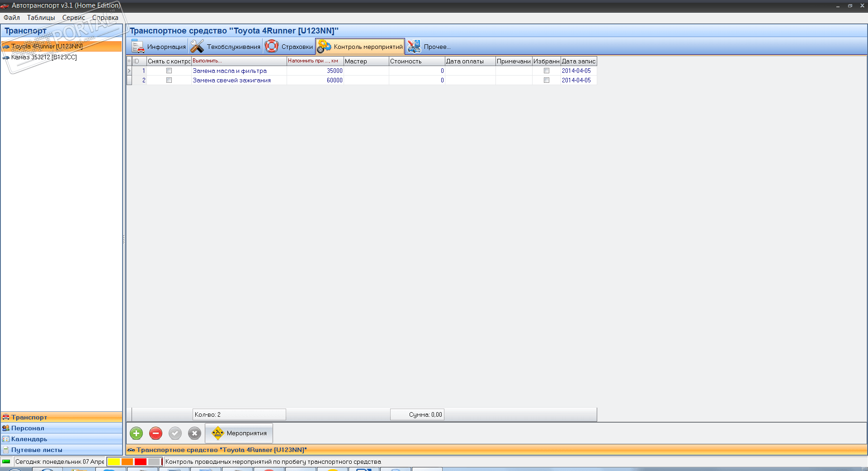The image size is (868, 471).
Task: Click the mileage value "35000"
Action: pos(335,71)
